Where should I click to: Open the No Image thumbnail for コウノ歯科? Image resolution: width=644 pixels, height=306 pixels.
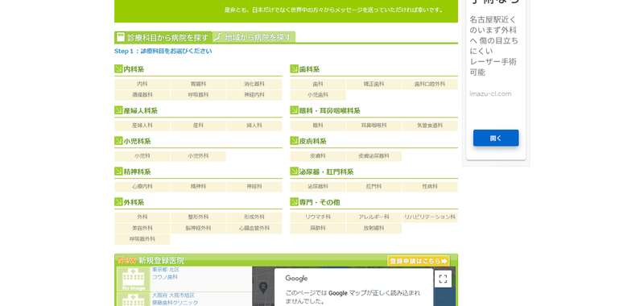tap(134, 279)
